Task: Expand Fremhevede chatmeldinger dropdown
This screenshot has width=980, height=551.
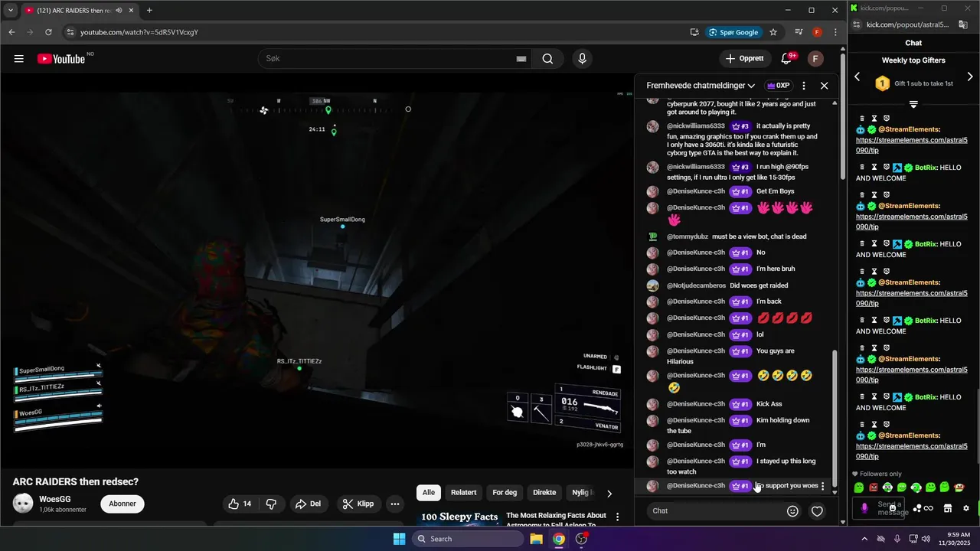Action: [x=701, y=86]
